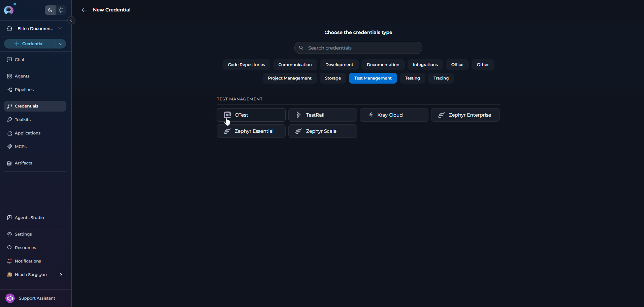Select Credentials in the sidebar
Viewport: 644px width, 307px height.
point(35,106)
